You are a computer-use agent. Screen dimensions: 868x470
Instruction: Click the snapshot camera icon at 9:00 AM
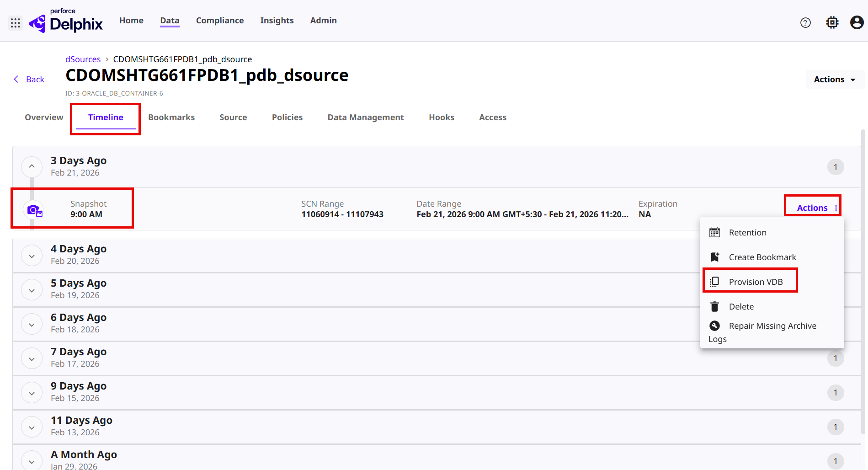point(34,210)
